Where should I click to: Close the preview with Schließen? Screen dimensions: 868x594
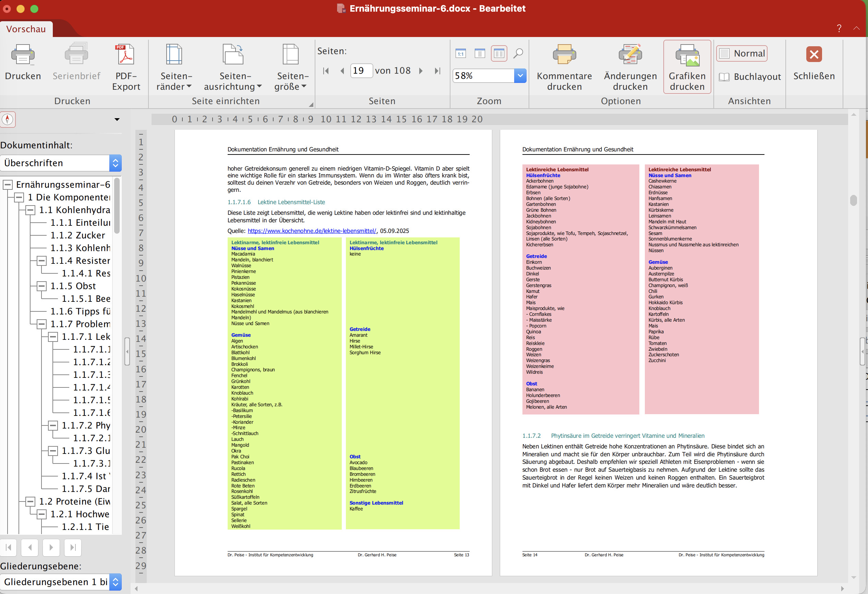point(814,63)
